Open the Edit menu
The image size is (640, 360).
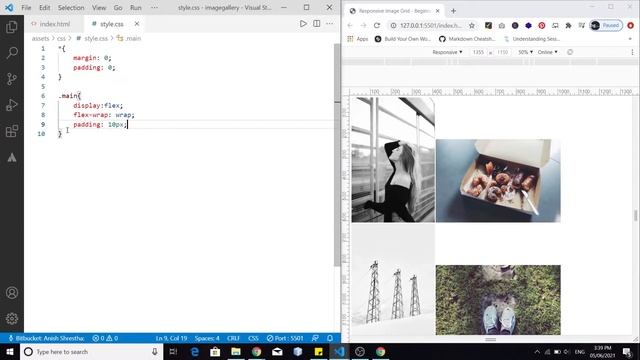pyautogui.click(x=44, y=8)
